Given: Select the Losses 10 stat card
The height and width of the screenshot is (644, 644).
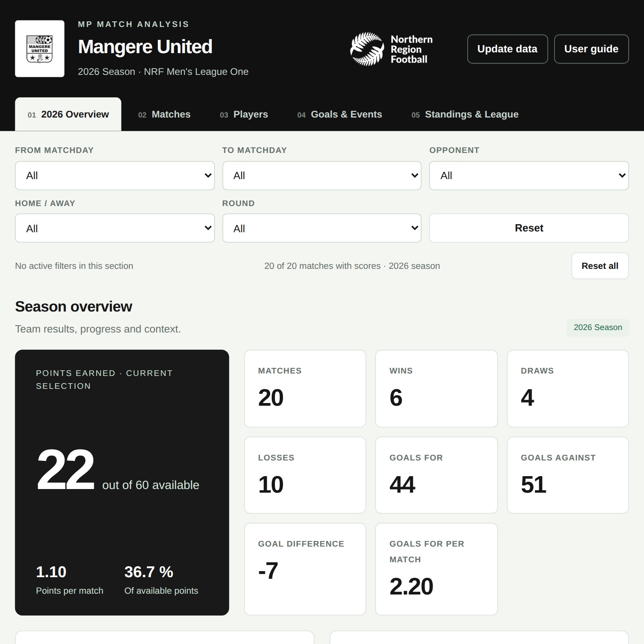Looking at the screenshot, I should (x=305, y=475).
